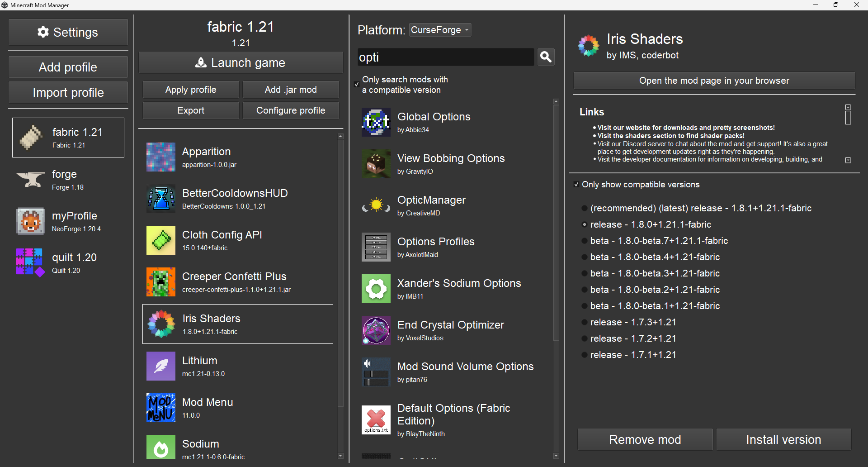Select release 1.7.1+1.21 version
Viewport: 868px width, 467px height.
[584, 355]
